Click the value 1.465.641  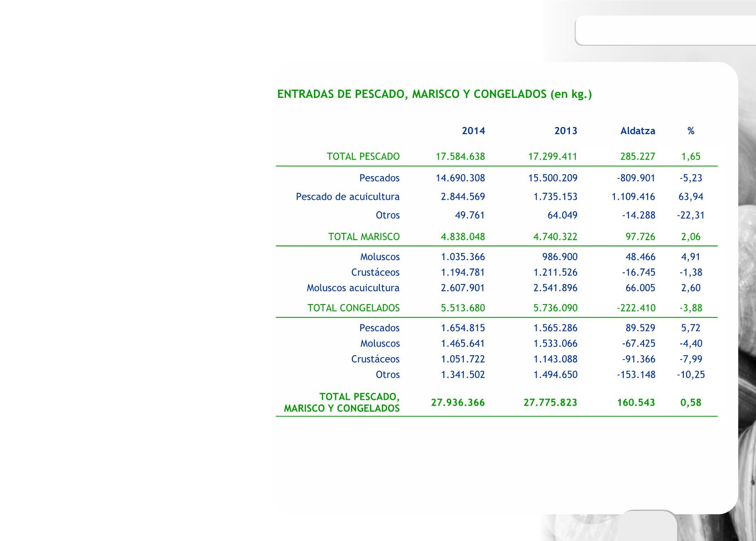(x=463, y=343)
